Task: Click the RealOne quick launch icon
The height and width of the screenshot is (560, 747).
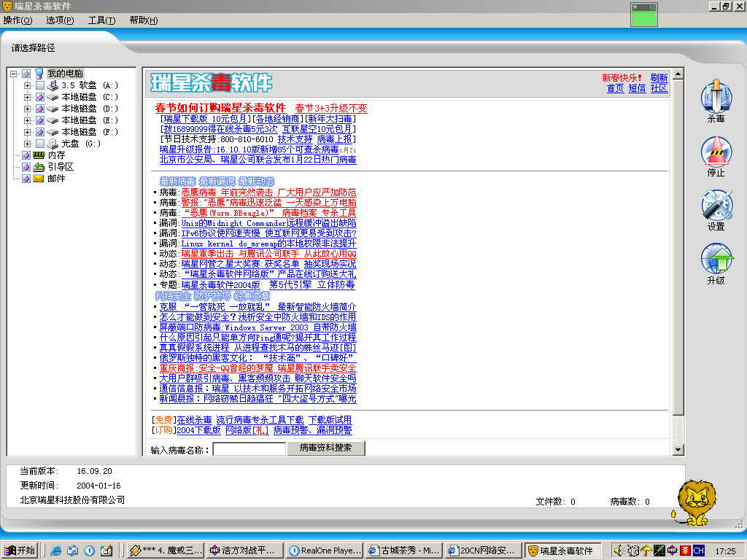Action: [x=89, y=551]
